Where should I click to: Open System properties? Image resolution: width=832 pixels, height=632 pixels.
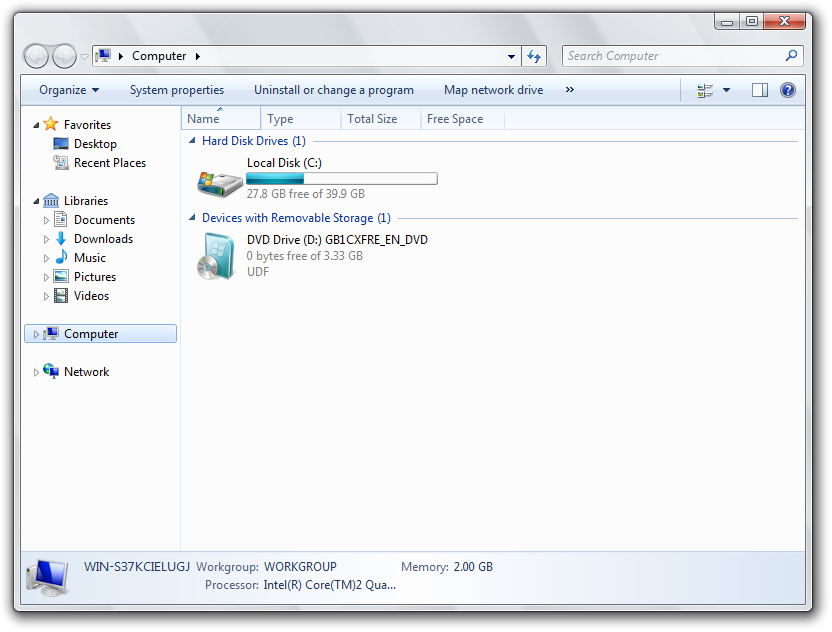[177, 90]
